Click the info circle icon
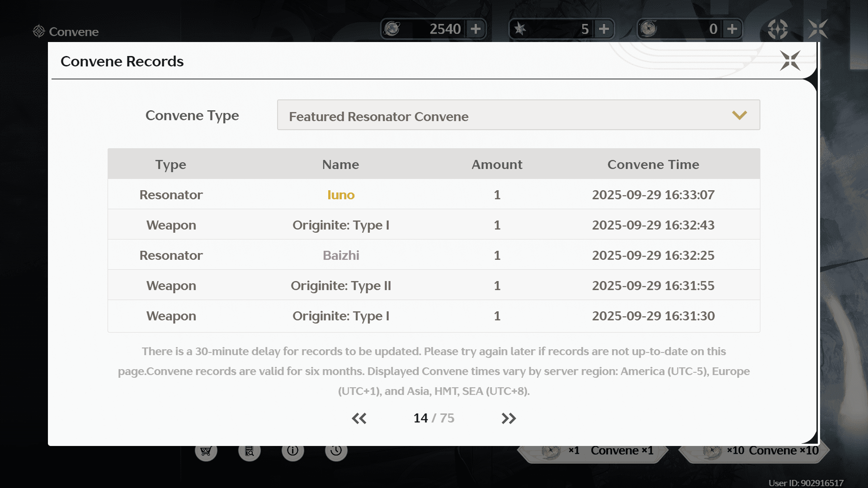Screen dimensions: 868x488 (293, 451)
